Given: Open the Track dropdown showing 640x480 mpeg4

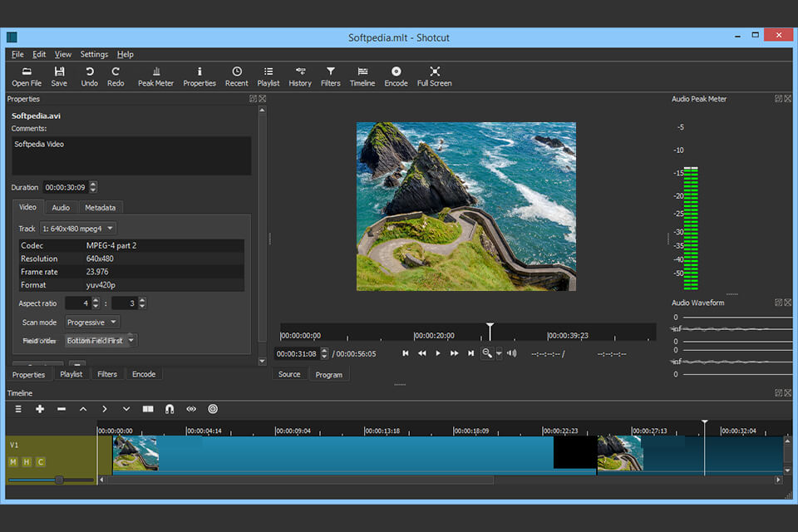Looking at the screenshot, I should click(x=78, y=229).
